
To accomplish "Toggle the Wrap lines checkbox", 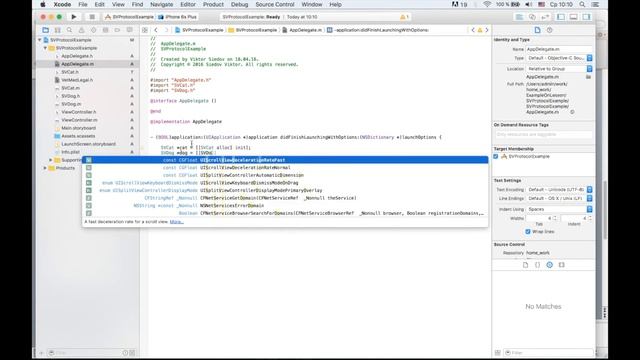I will [x=528, y=231].
